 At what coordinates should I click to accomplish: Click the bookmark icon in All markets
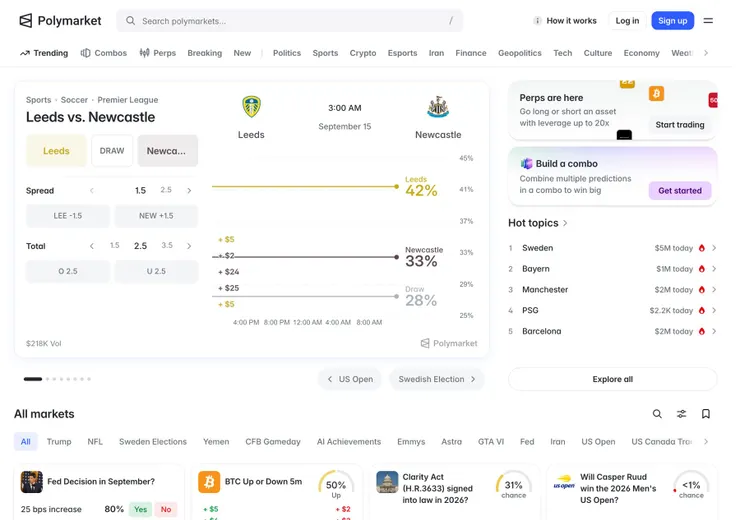pyautogui.click(x=706, y=414)
